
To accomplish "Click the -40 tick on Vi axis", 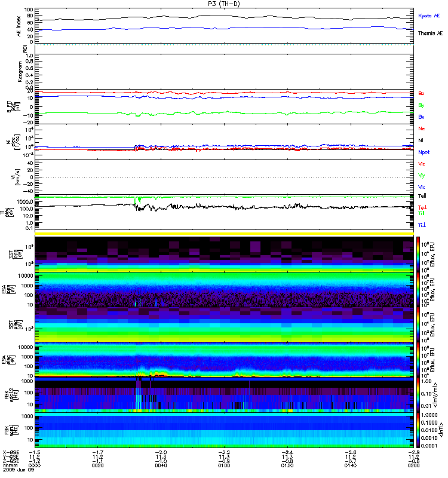I will (x=28, y=191).
